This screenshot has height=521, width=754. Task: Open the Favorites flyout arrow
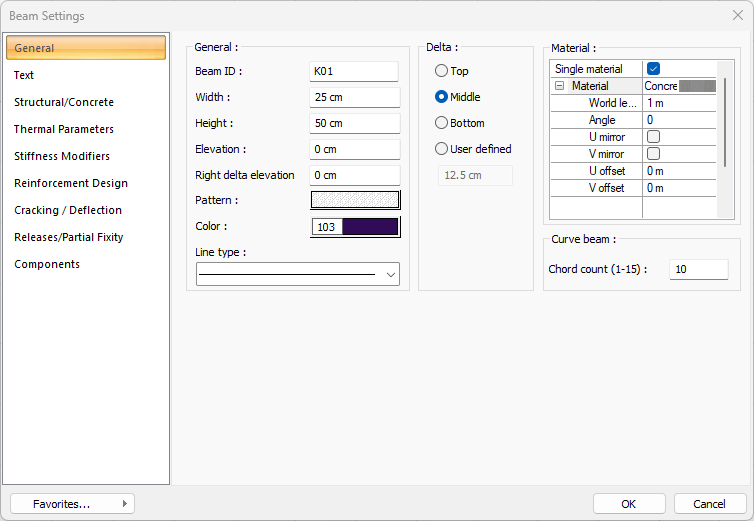point(124,504)
